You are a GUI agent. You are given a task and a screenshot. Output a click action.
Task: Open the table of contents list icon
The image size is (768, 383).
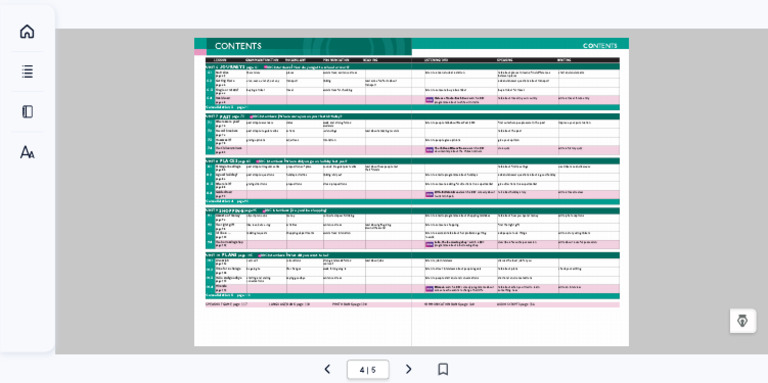[x=27, y=72]
